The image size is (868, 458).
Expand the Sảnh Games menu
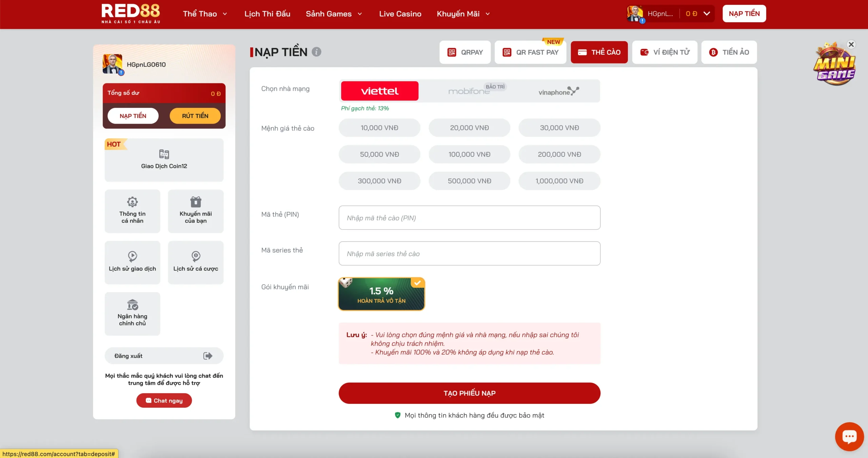click(x=334, y=14)
